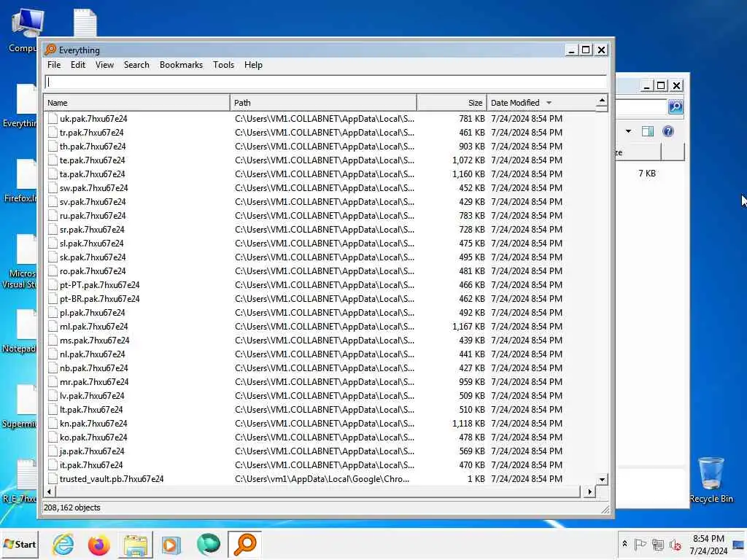Image resolution: width=747 pixels, height=560 pixels.
Task: Launch Internet Explorer from taskbar
Action: click(63, 544)
